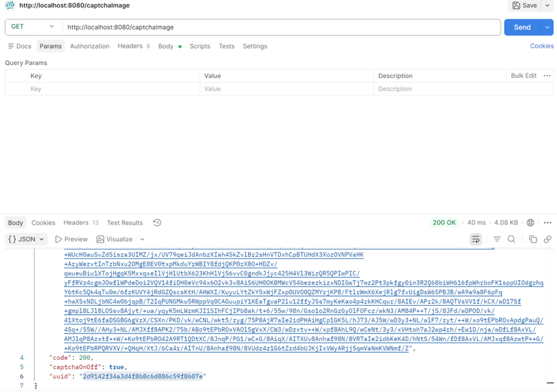Click the highlighted uuid value
The image size is (557, 392).
click(142, 376)
